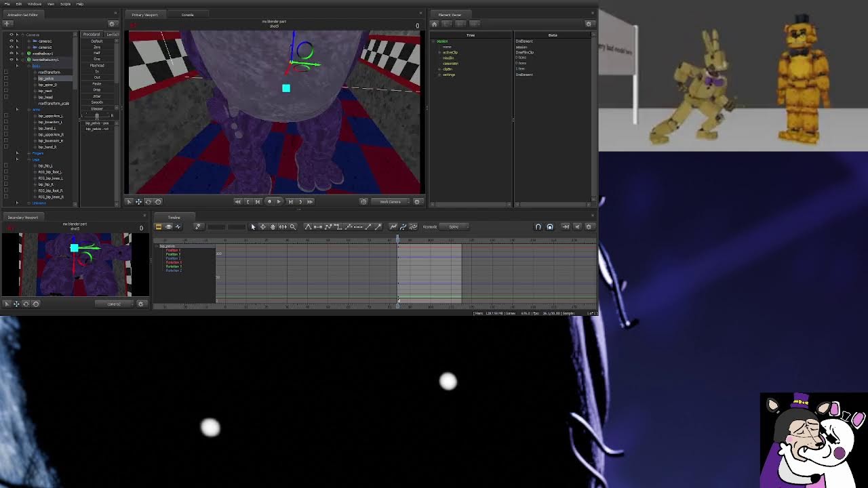Select the Procedural tab
Image resolution: width=868 pixels, height=488 pixels.
pyautogui.click(x=92, y=34)
